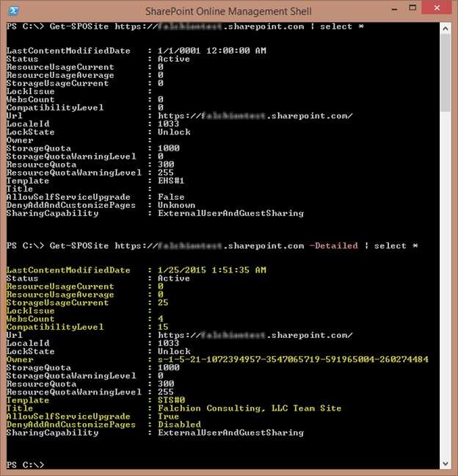Click the '-Detailed' parameter in the second command
This screenshot has width=458, height=476.
(334, 245)
